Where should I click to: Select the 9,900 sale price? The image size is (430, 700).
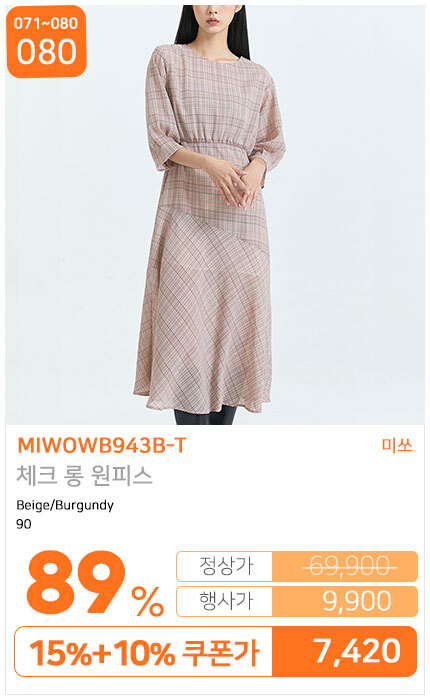(357, 601)
